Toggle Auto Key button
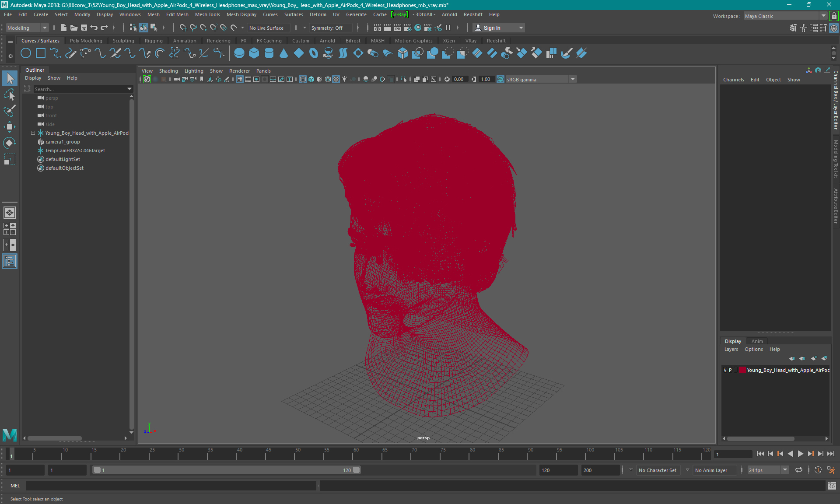 [x=818, y=470]
